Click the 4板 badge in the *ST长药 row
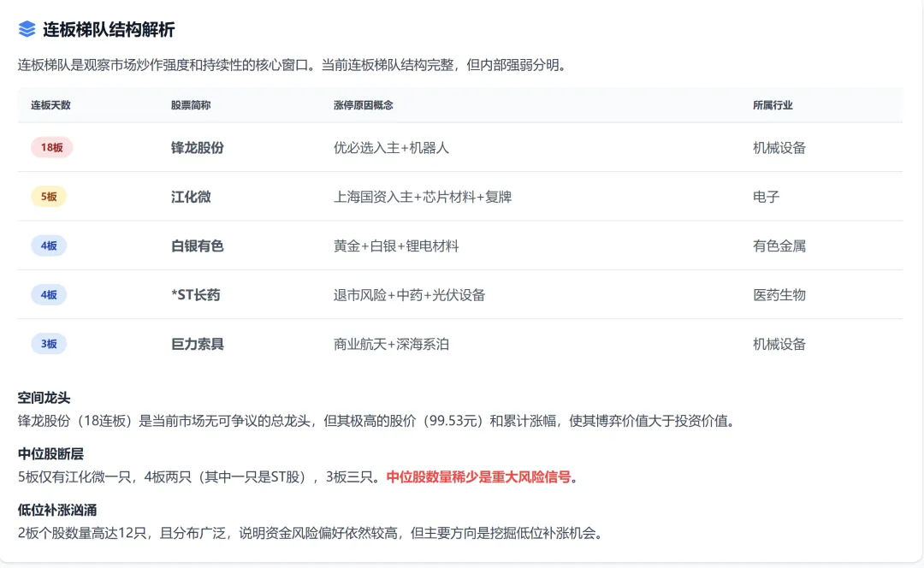Screen dimensions: 924x568 49,294
